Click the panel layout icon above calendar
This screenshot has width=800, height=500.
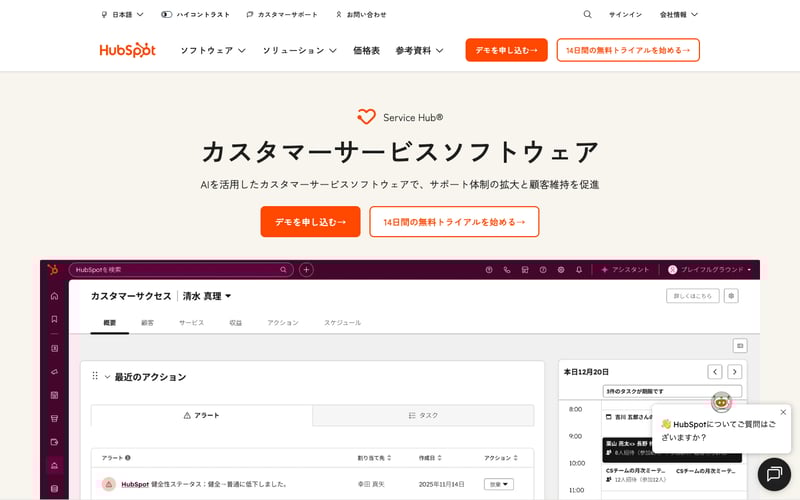coord(740,346)
